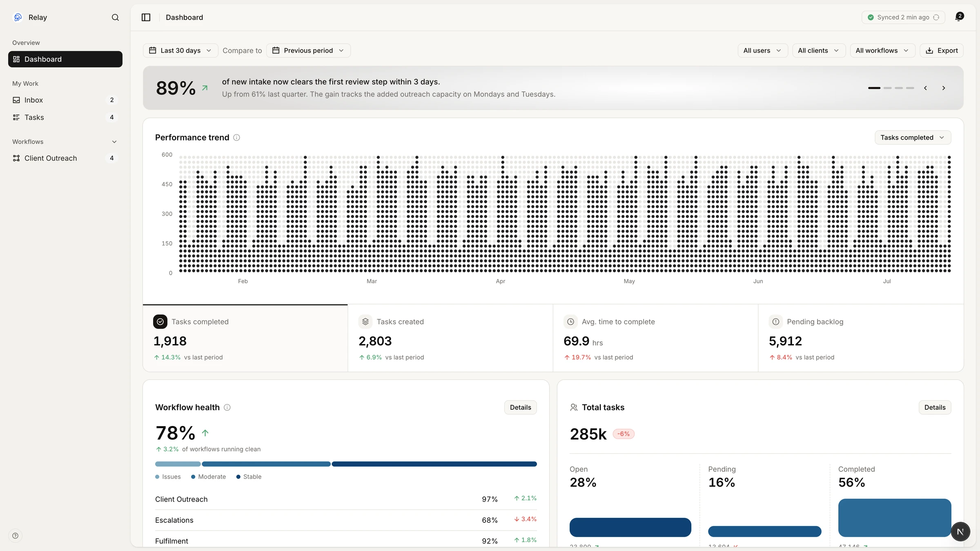Open the All clients filter
Image resolution: width=980 pixels, height=551 pixels.
pos(818,51)
